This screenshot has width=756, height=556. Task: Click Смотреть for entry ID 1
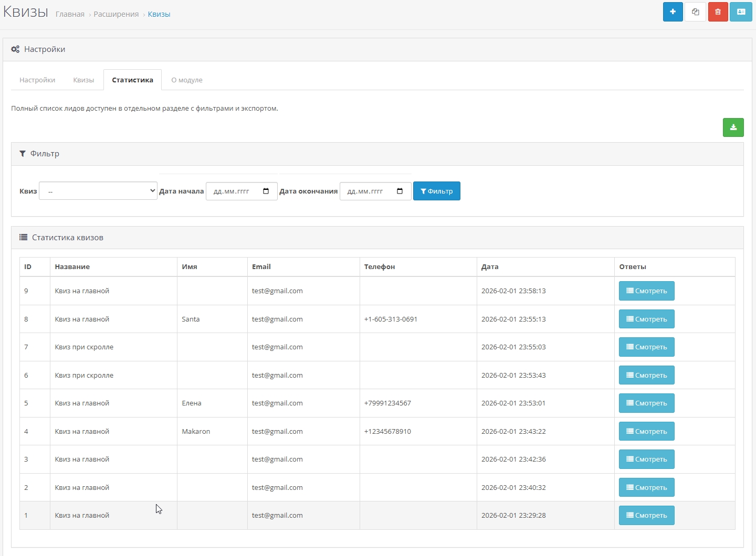coord(646,515)
